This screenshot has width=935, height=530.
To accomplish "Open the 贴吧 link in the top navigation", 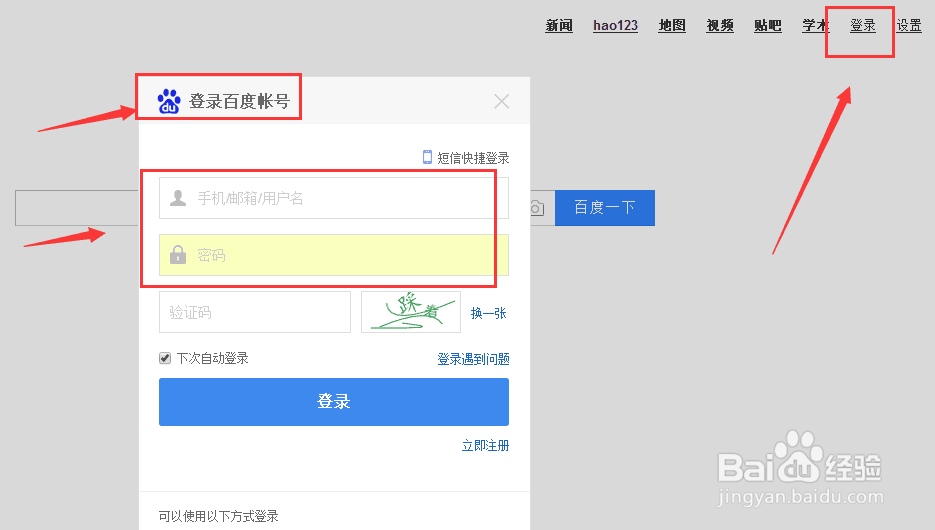I will point(767,26).
